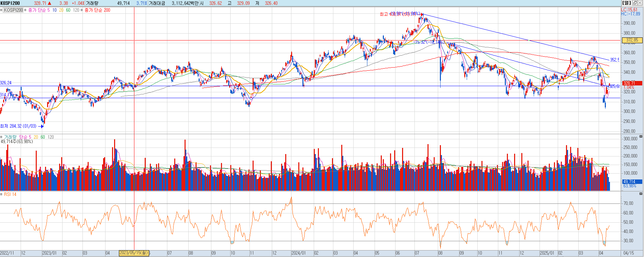
Task: Click the small icon at RSI panel's right corner
Action: pyautogui.click(x=641, y=194)
